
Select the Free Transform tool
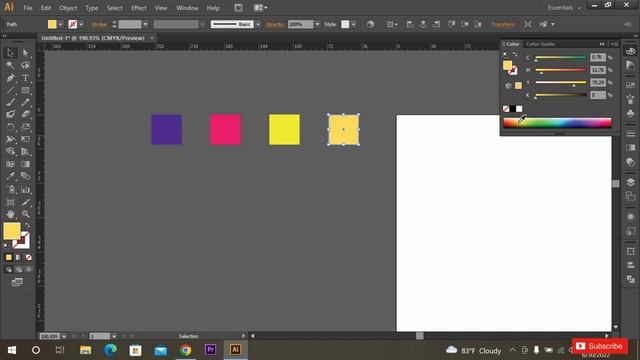(x=25, y=139)
